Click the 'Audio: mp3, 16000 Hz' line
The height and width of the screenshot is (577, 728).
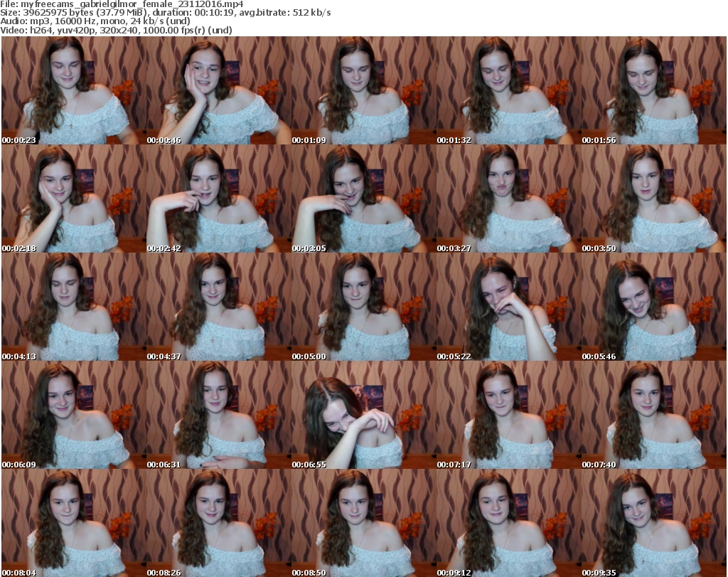tap(95, 21)
